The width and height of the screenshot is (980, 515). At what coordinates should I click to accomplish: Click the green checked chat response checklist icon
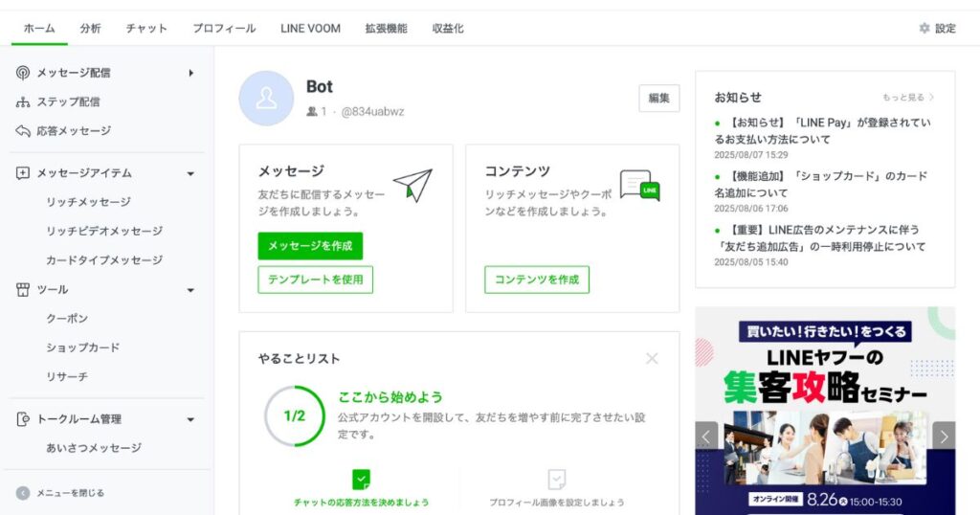point(361,480)
